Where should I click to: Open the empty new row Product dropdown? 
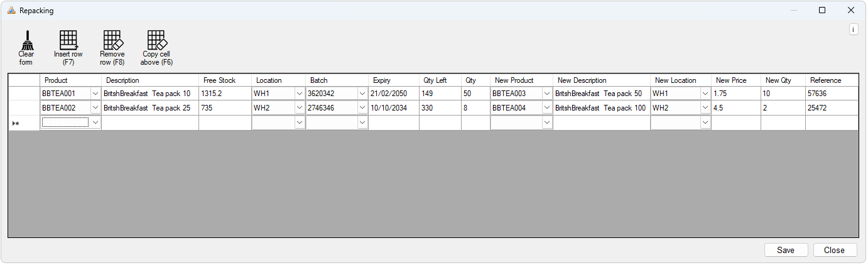coord(95,122)
